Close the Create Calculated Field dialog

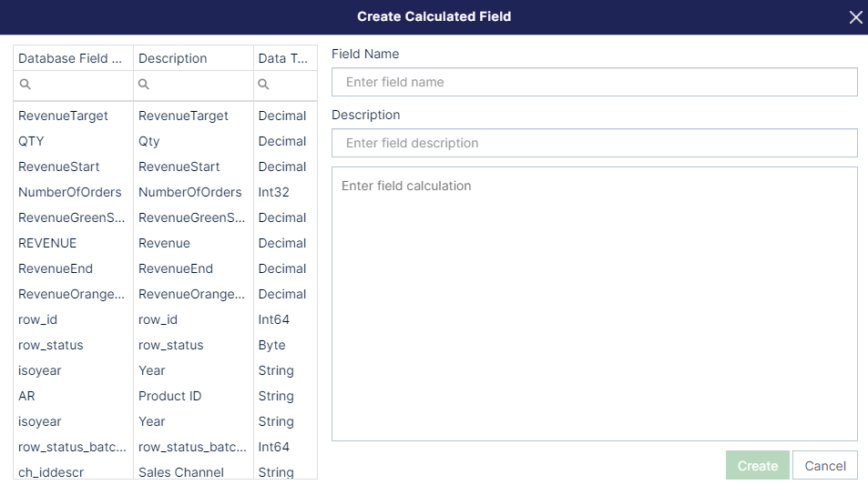pos(855,17)
